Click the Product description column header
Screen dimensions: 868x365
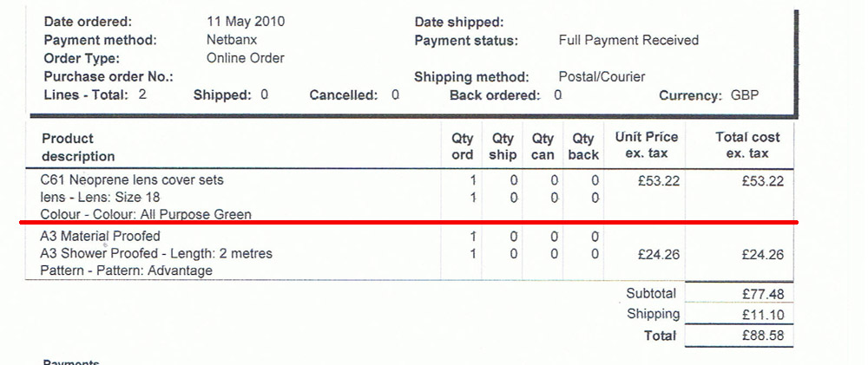[78, 147]
